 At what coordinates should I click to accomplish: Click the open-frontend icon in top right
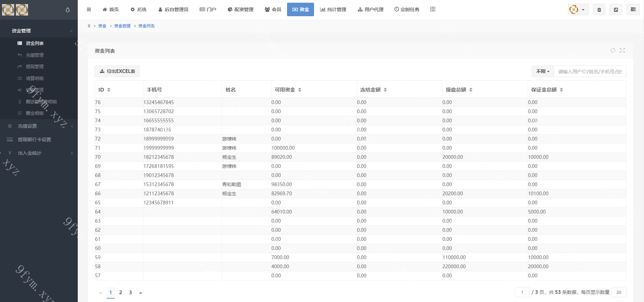[x=616, y=9]
